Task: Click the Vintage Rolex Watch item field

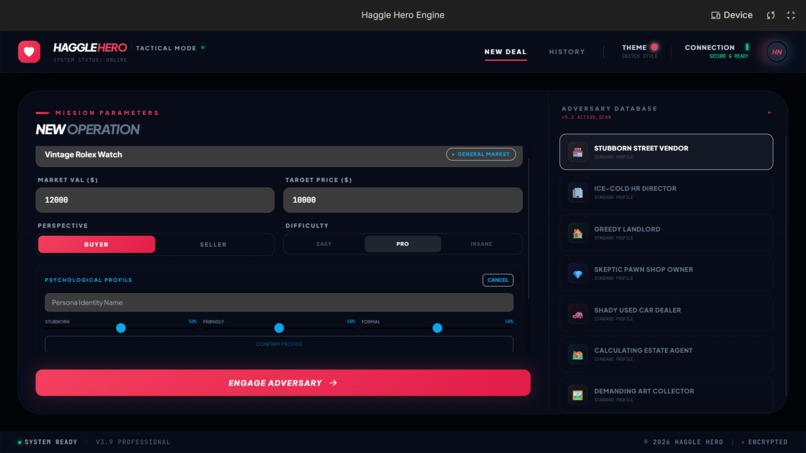Action: [279, 155]
